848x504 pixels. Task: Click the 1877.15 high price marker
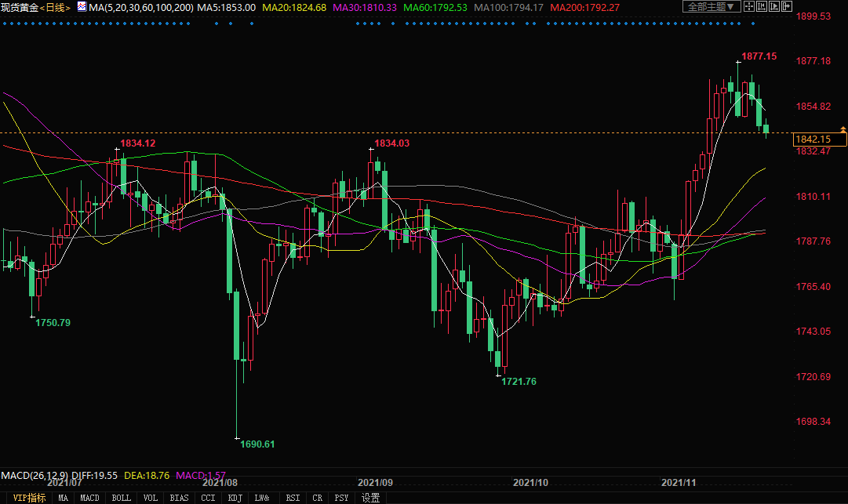coord(759,56)
